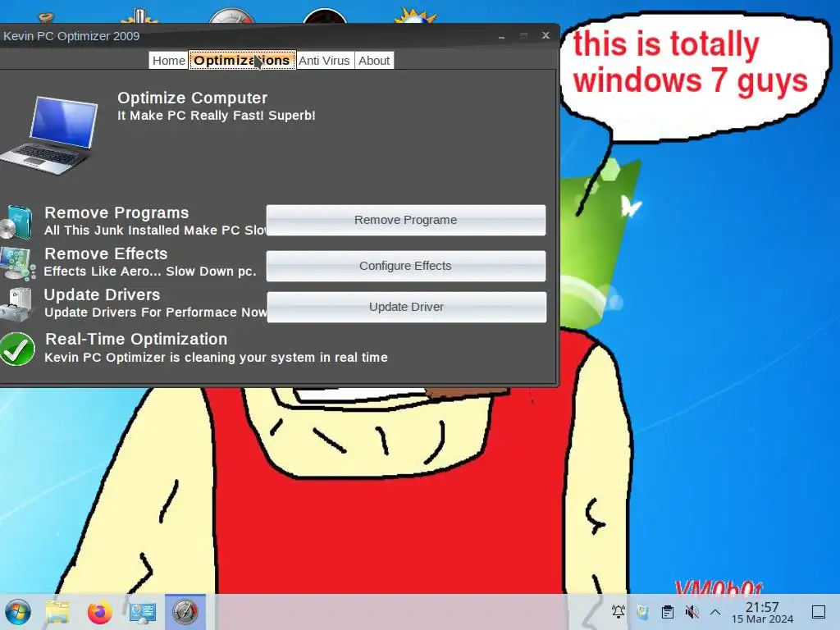Viewport: 840px width, 630px height.
Task: Click the Remove Programs heading text
Action: click(116, 212)
